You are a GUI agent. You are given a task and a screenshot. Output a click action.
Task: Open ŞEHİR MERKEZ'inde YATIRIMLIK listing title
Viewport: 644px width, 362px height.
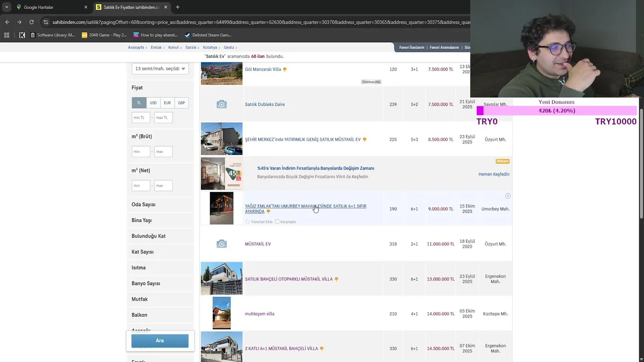(x=303, y=140)
